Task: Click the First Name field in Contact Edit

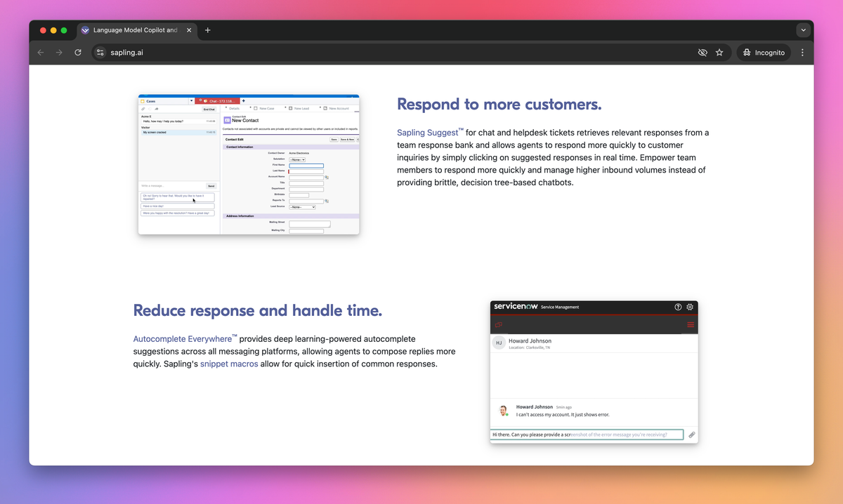Action: 306,166
